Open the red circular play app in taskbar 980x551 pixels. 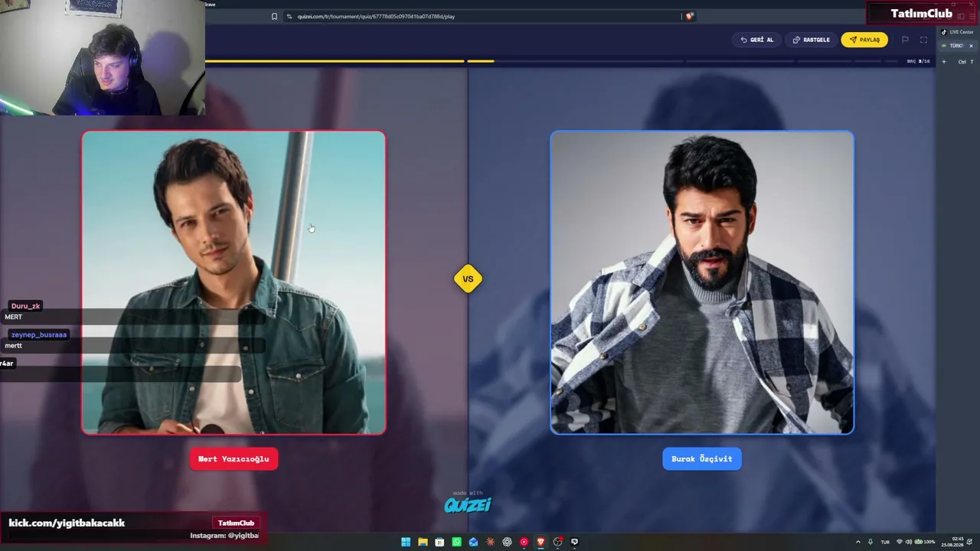[524, 542]
